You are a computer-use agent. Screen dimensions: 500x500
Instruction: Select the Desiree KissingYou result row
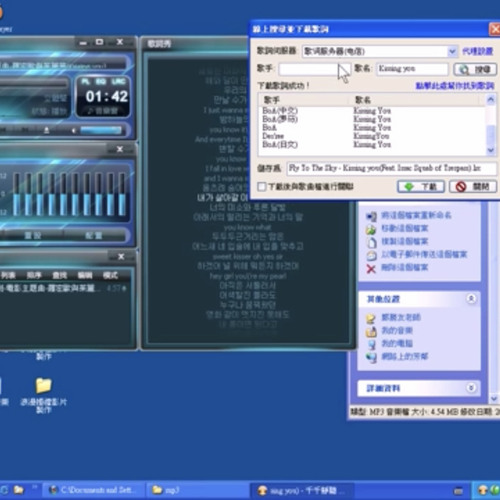tap(372, 136)
